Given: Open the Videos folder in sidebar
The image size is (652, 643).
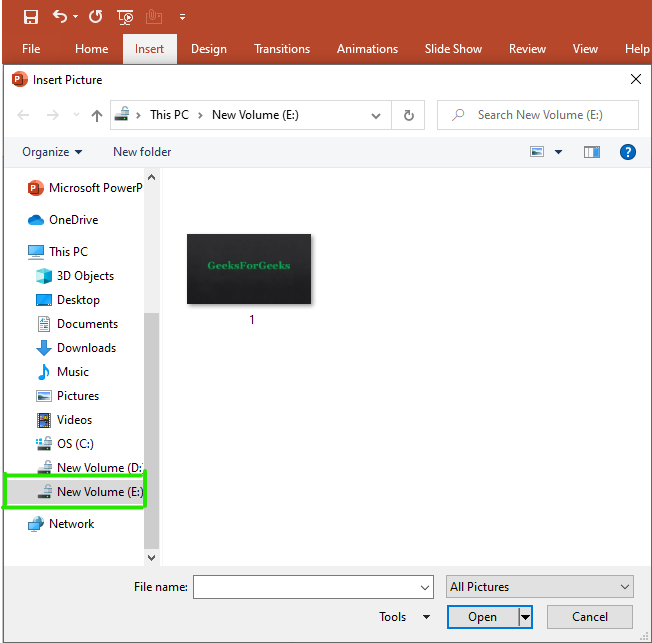Looking at the screenshot, I should (x=64, y=420).
